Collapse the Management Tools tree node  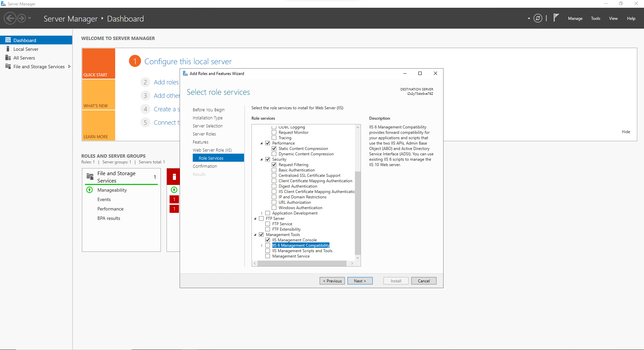[x=255, y=235]
